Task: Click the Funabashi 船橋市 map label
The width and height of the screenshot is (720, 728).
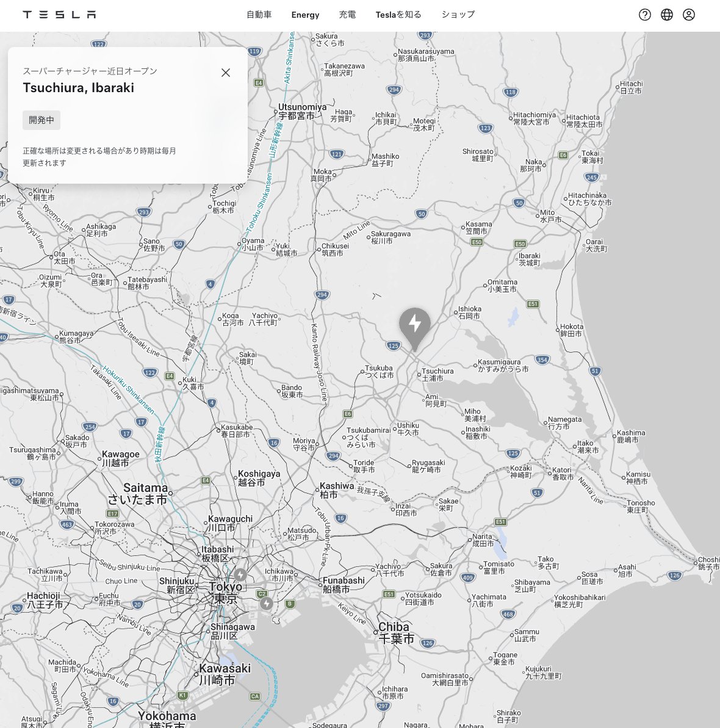Action: click(x=344, y=585)
